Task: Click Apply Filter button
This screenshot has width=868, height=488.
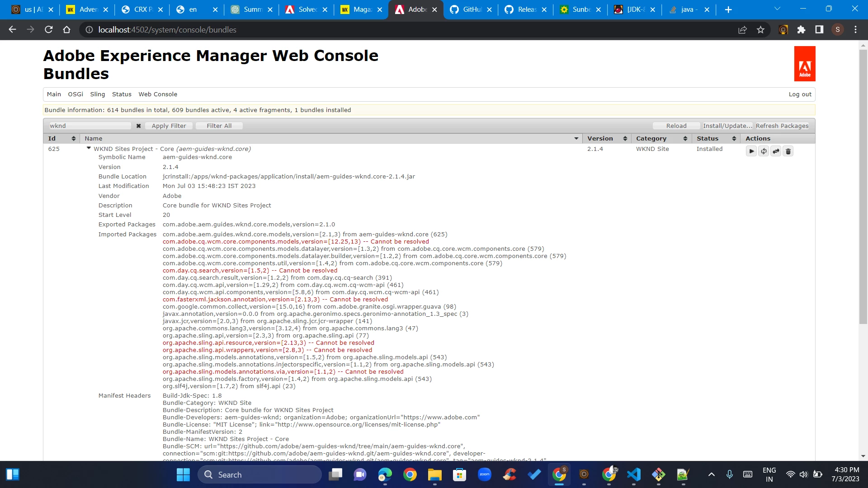Action: pos(169,126)
